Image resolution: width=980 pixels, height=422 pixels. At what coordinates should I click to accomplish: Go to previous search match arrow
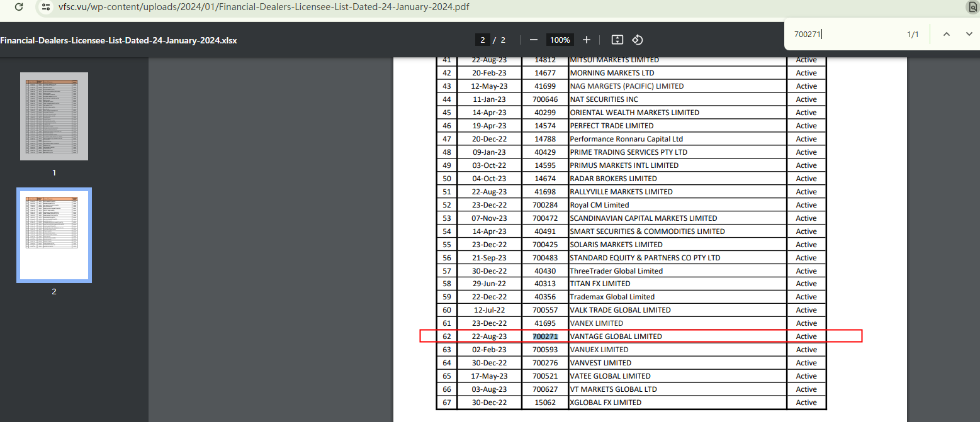click(x=946, y=35)
